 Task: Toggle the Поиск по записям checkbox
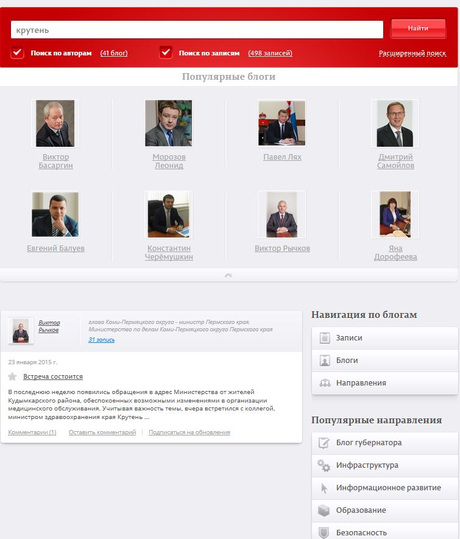tap(166, 53)
